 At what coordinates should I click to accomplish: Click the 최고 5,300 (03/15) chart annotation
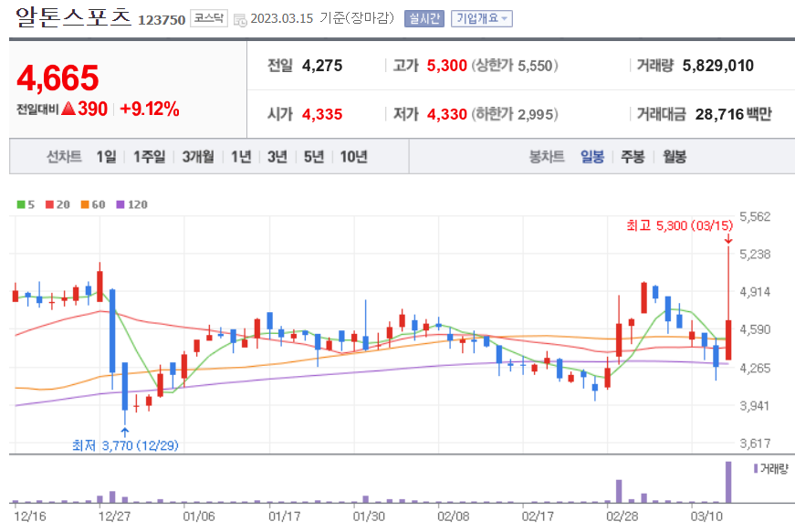pos(680,225)
